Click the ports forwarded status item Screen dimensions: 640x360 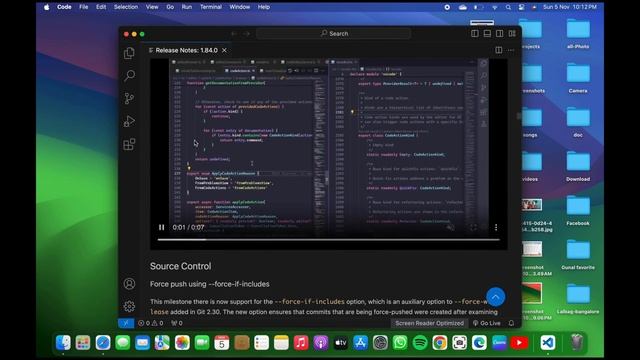point(176,323)
